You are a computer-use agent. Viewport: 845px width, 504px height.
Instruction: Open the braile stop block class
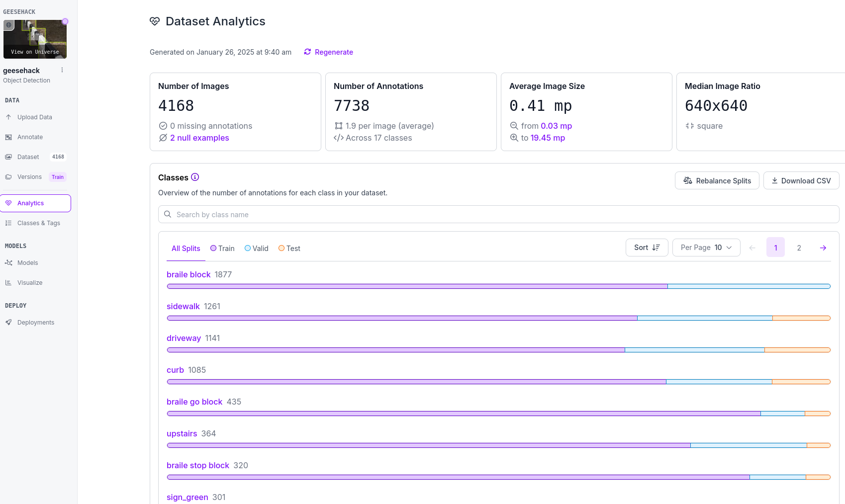pyautogui.click(x=198, y=465)
